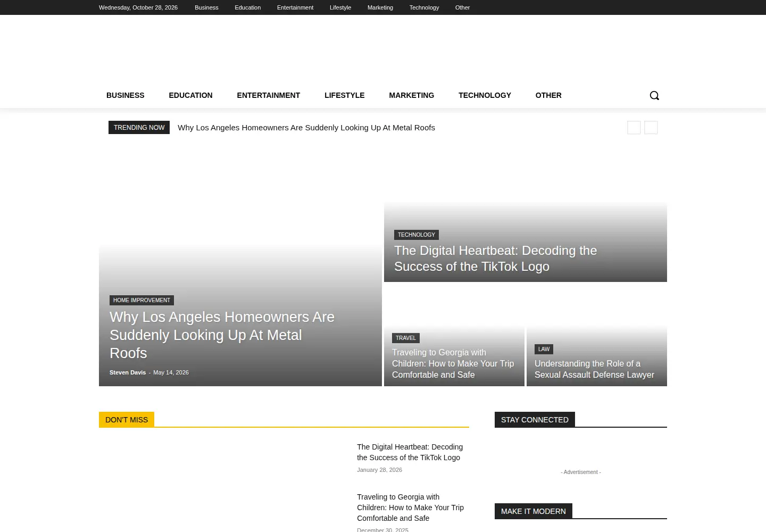View author Steven Davis
This screenshot has width=766, height=532.
coord(128,372)
